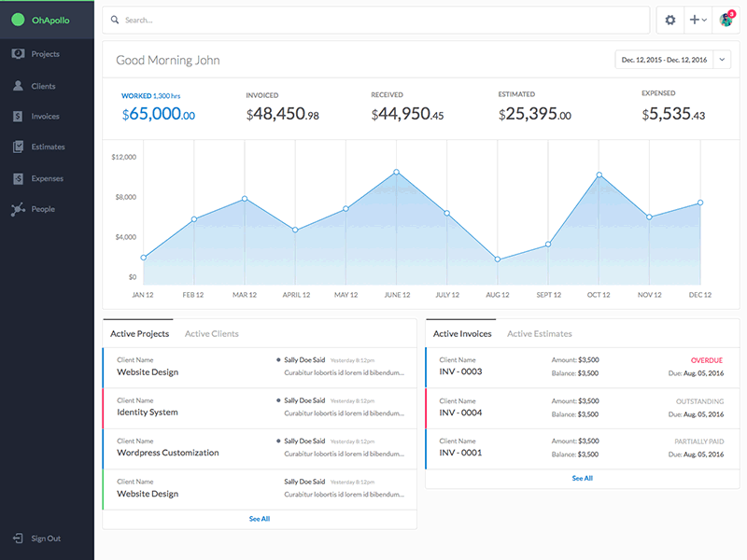Click See All under Active Projects

pos(259,518)
